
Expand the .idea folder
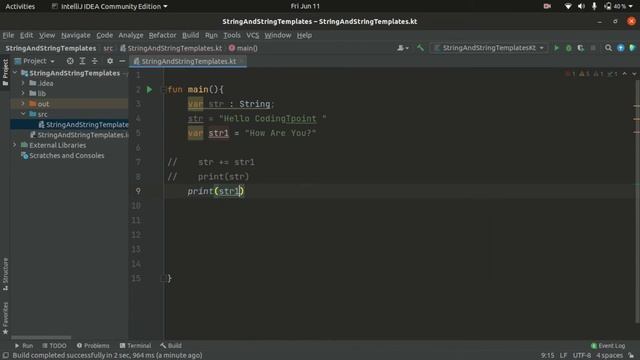tap(23, 83)
